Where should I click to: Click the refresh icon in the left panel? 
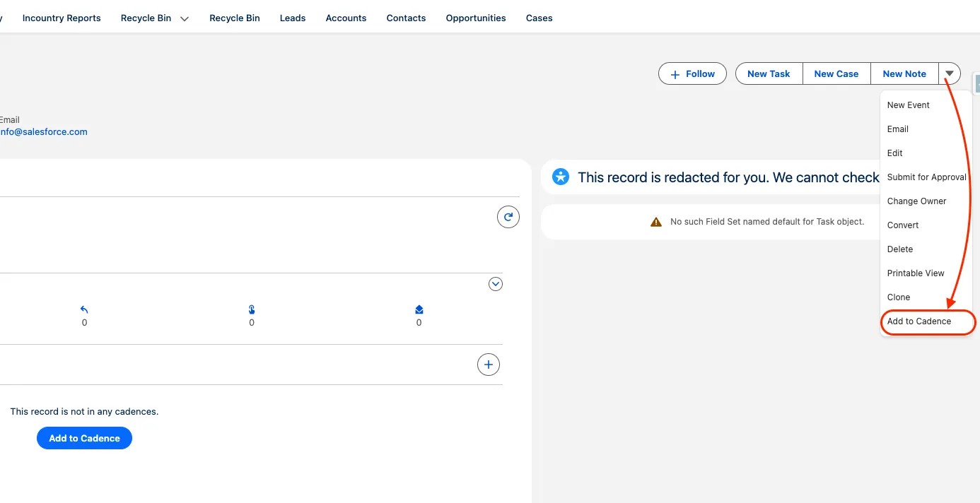[x=508, y=217]
